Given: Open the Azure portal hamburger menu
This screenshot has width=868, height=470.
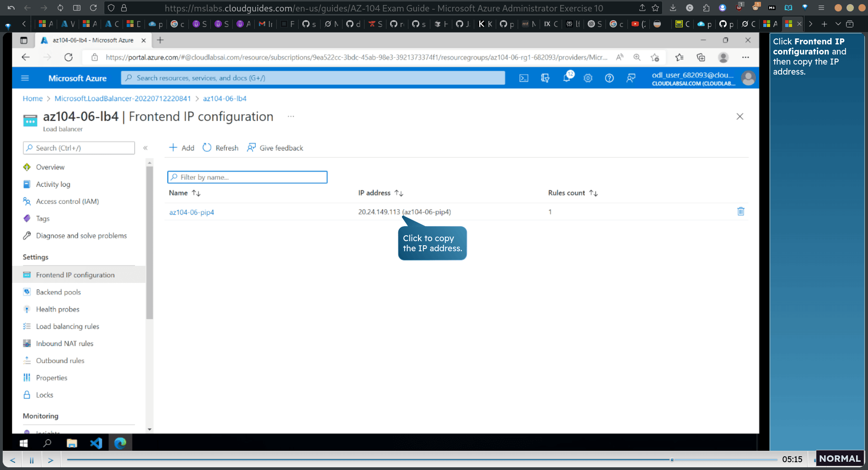Looking at the screenshot, I should (x=25, y=78).
